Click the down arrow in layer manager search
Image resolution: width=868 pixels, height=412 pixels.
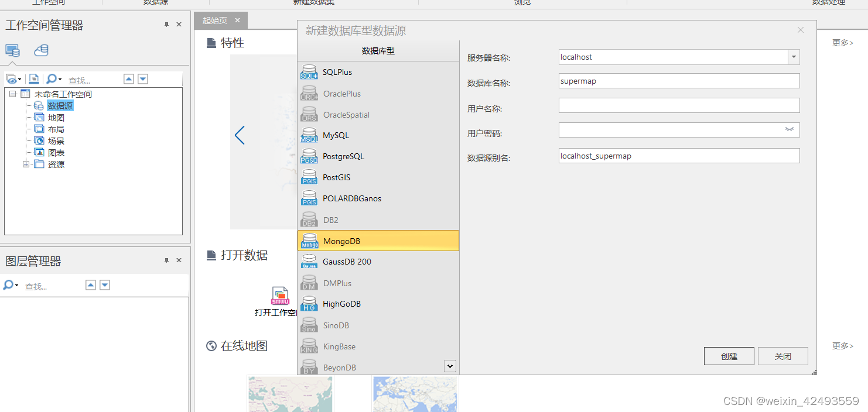coord(105,285)
